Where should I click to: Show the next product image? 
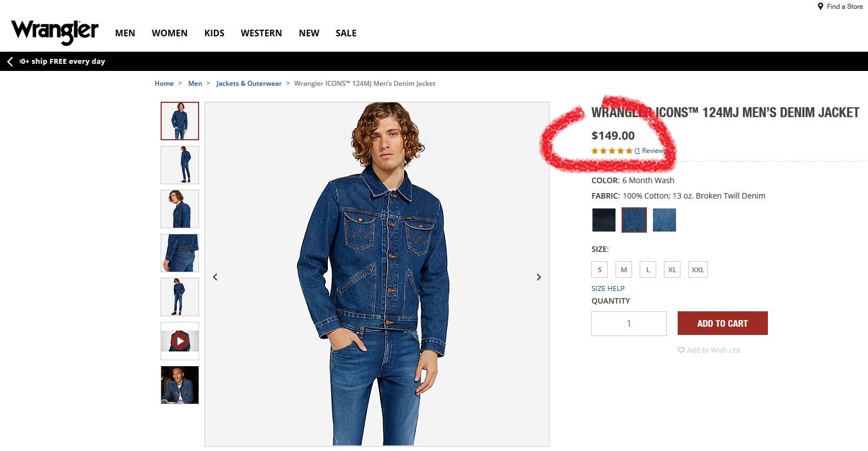coord(539,277)
